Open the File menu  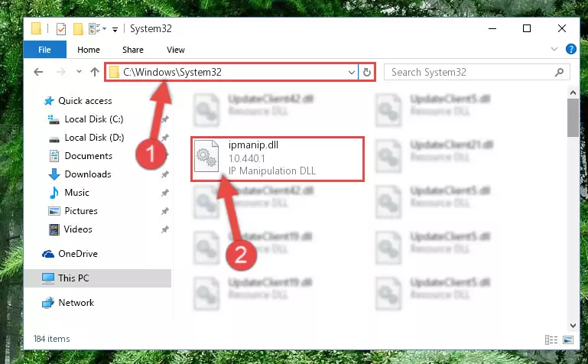(44, 50)
